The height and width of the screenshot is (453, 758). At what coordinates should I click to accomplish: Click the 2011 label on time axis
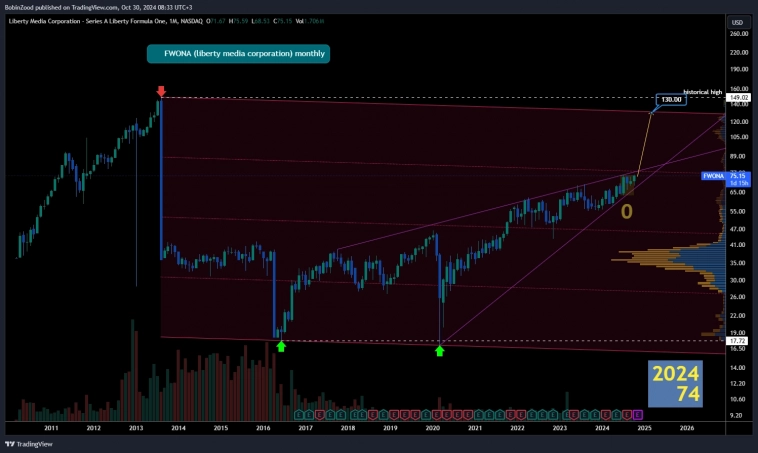point(51,428)
